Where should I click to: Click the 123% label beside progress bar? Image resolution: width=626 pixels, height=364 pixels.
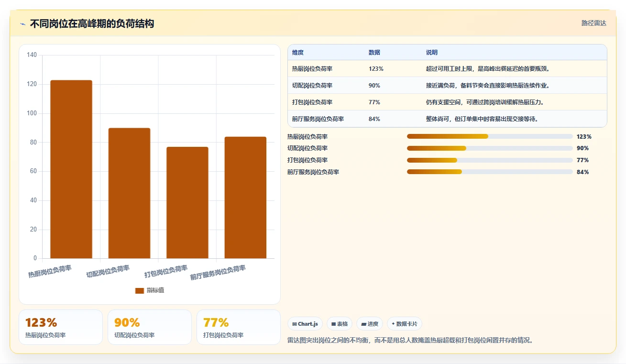coord(584,136)
